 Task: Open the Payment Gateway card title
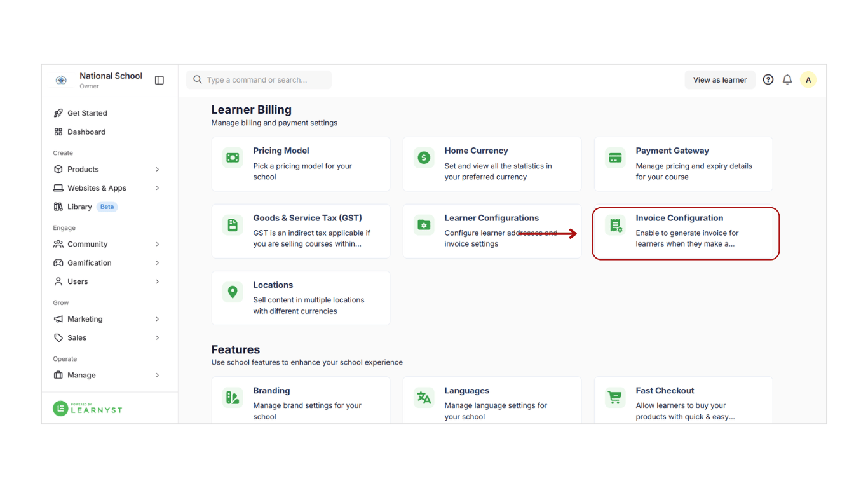point(672,151)
